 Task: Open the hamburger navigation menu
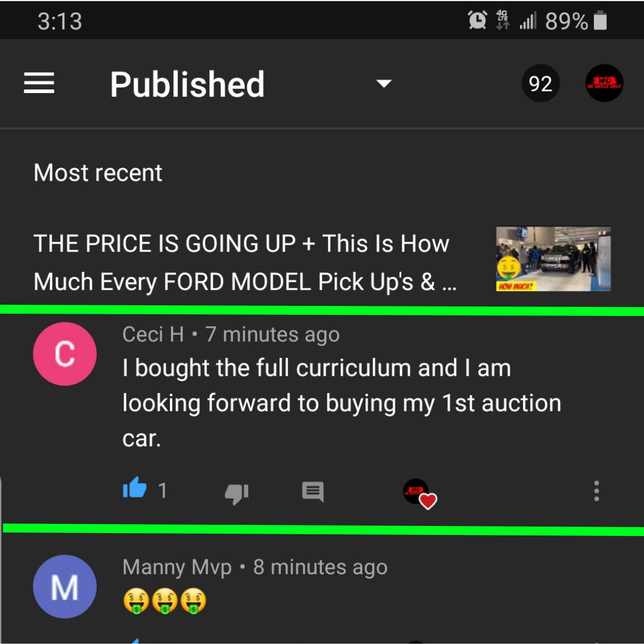tap(39, 83)
